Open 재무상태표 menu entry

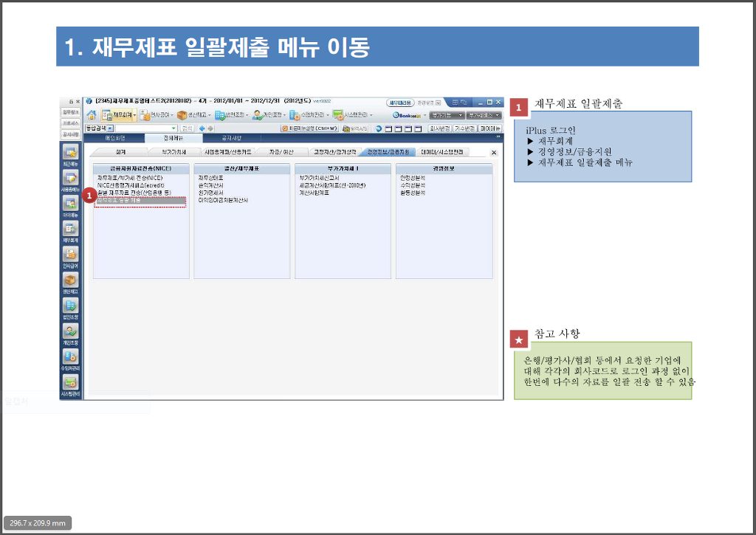click(x=210, y=179)
